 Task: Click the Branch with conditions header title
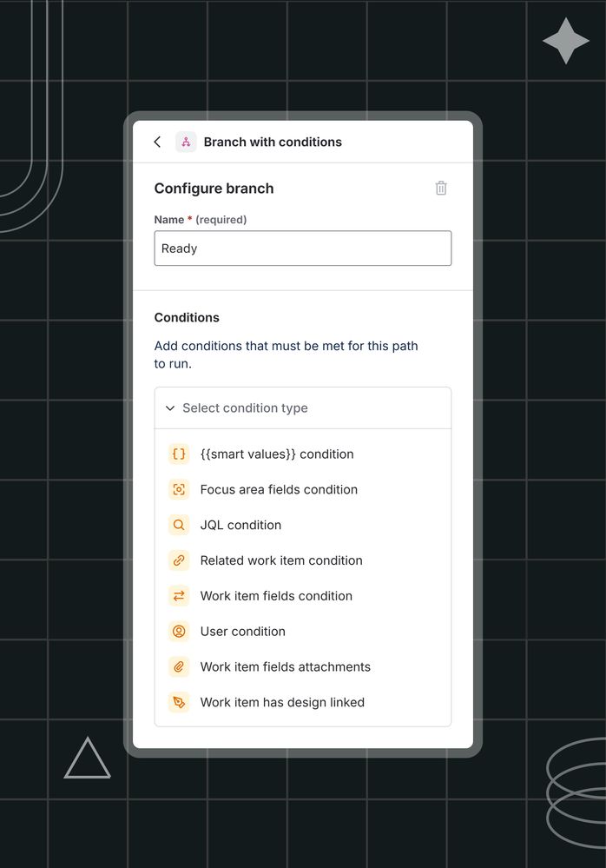pos(273,142)
